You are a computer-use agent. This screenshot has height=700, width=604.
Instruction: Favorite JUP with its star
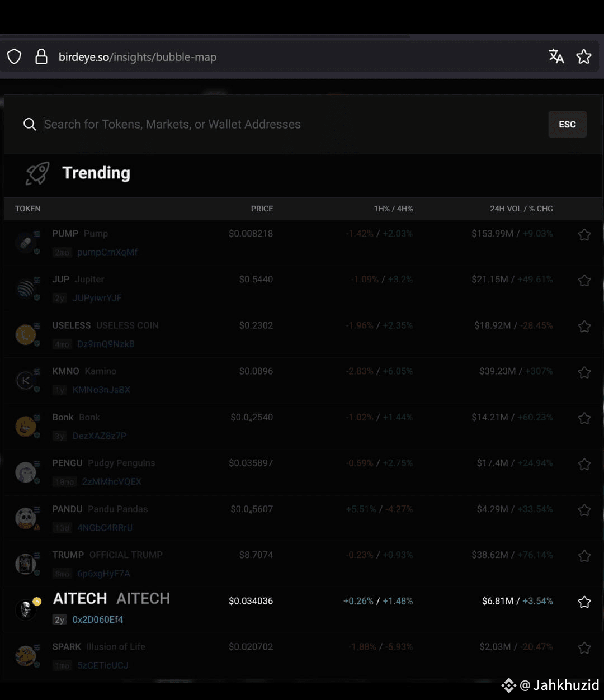point(584,281)
